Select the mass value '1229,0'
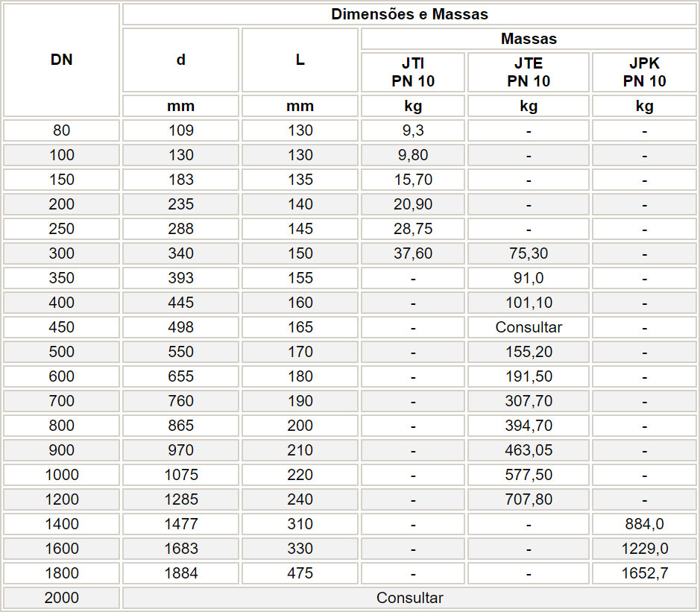 (x=644, y=548)
